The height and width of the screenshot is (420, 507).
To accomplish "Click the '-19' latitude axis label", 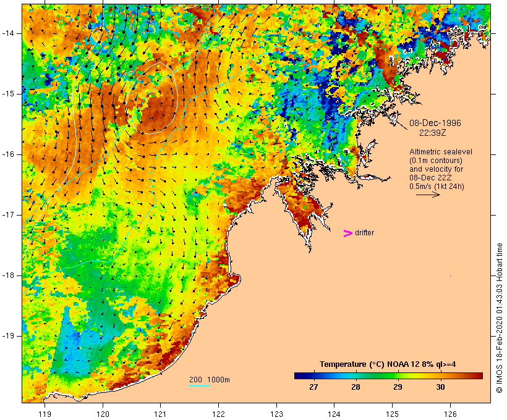I will click(8, 336).
